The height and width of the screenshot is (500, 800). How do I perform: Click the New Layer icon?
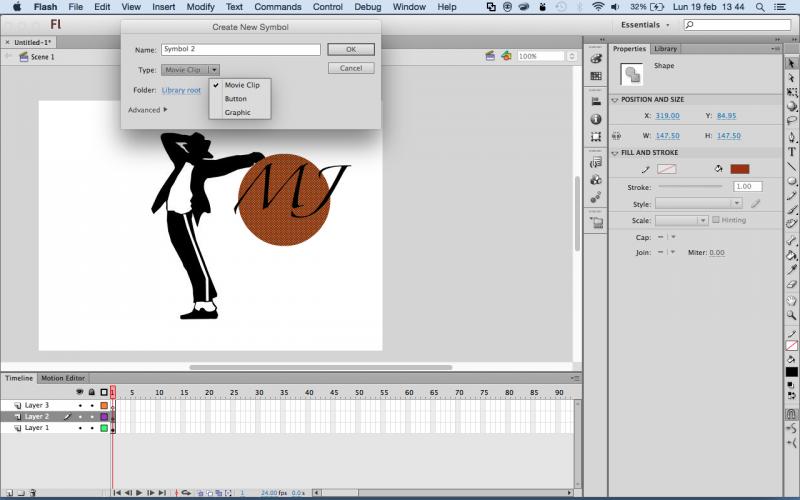coord(7,493)
